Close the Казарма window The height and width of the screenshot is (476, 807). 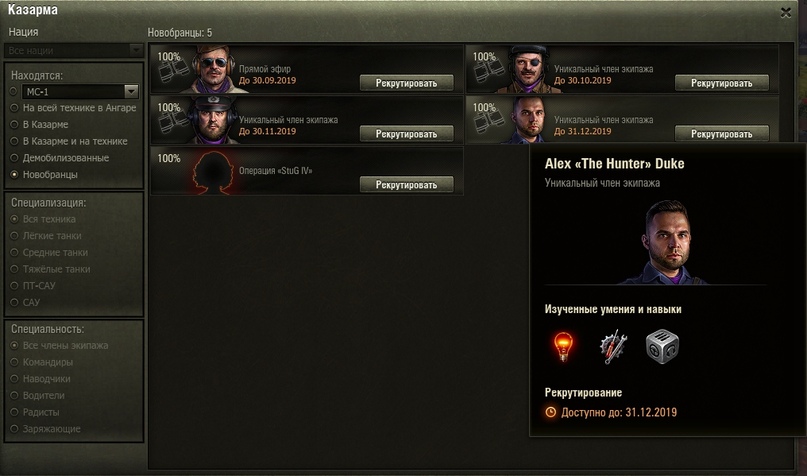pos(785,12)
